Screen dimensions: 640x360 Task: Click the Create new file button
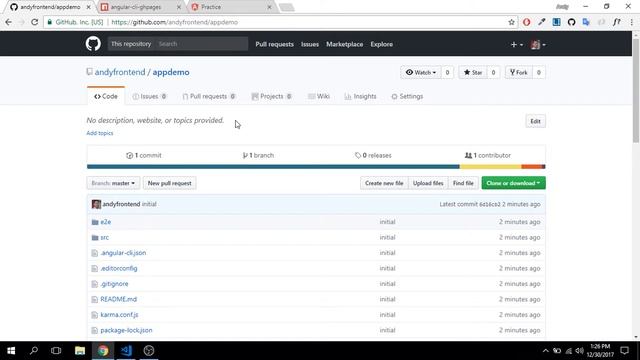tap(384, 183)
